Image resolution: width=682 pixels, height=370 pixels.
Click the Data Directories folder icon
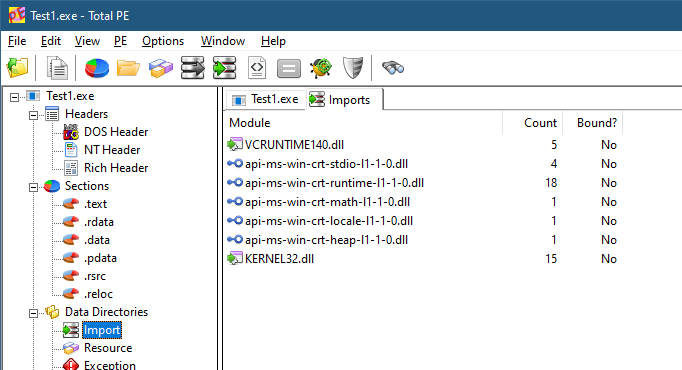[52, 312]
